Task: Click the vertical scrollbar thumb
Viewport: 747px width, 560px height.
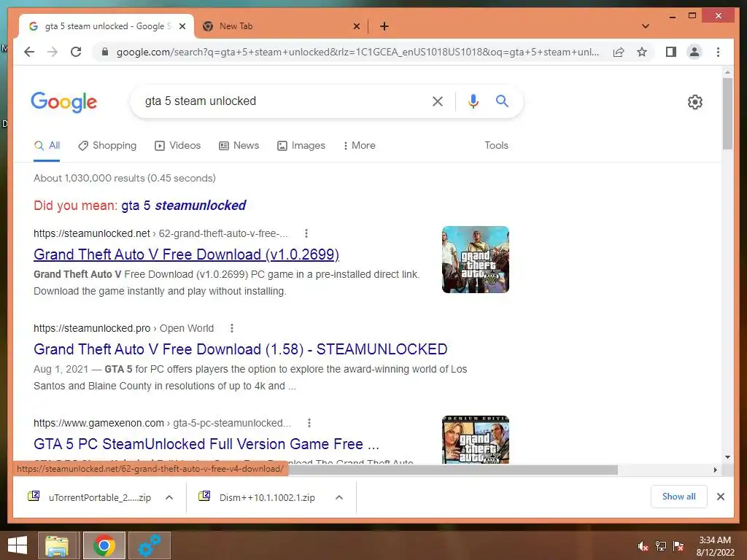Action: tap(727, 113)
